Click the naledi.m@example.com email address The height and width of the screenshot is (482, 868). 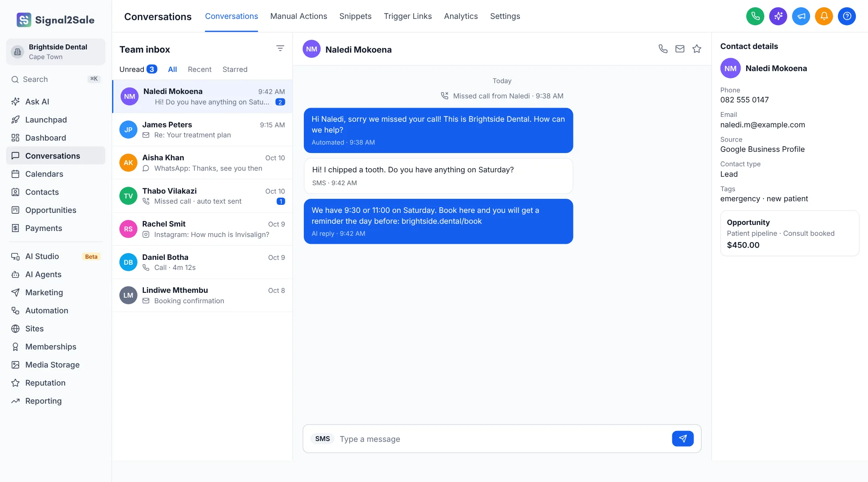tap(762, 125)
